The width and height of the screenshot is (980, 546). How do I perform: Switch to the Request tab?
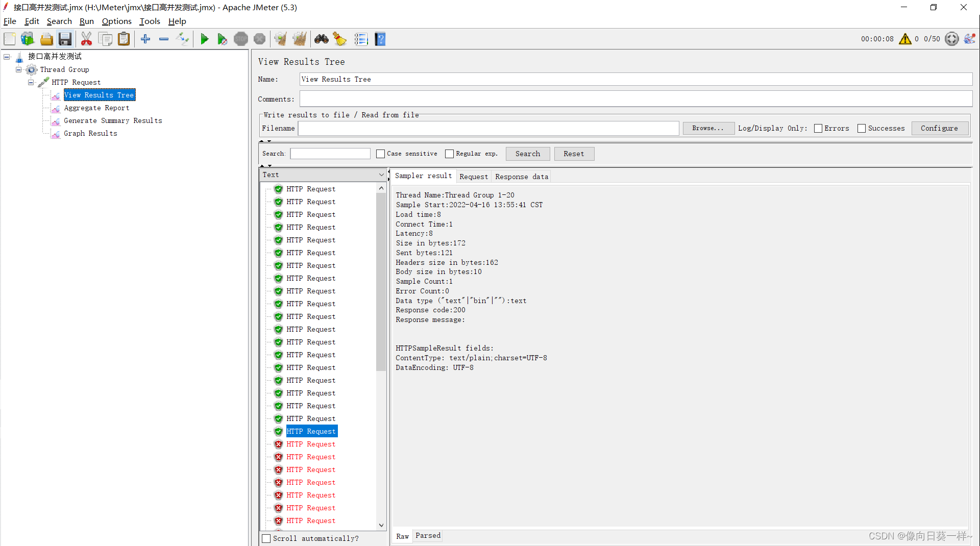474,177
